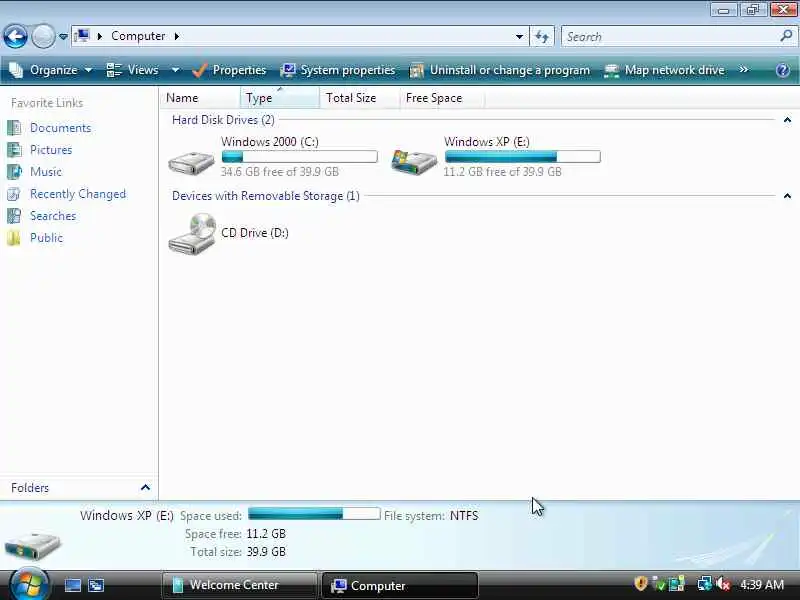
Task: Click Switch between windows quick launch icon
Action: tap(96, 585)
